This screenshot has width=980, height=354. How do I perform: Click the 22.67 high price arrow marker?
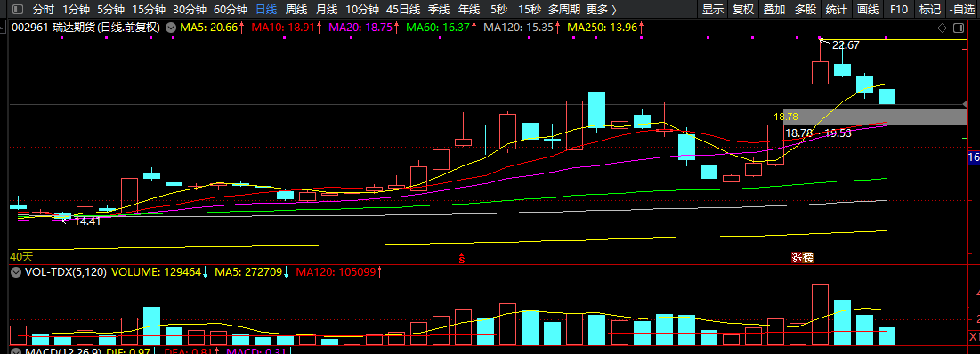[x=840, y=45]
